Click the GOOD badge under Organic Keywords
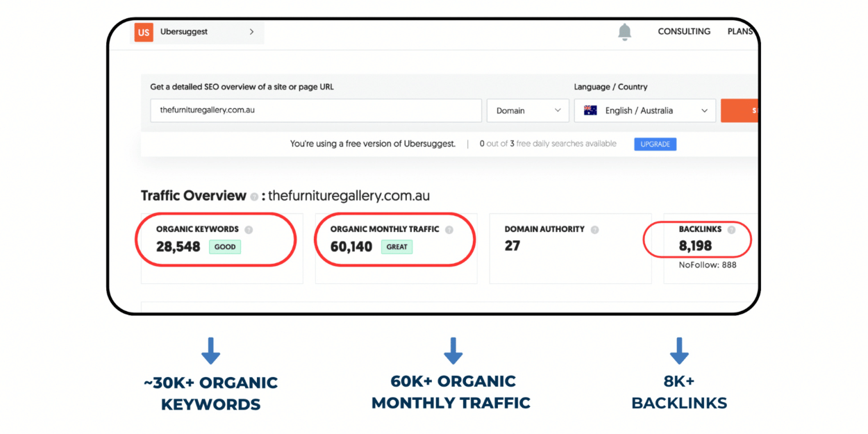This screenshot has width=868, height=434. pos(225,247)
